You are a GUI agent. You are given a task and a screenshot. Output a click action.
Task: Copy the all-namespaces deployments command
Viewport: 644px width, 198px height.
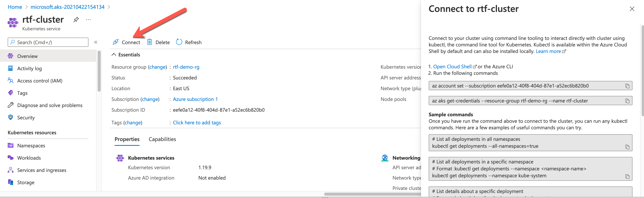click(627, 147)
